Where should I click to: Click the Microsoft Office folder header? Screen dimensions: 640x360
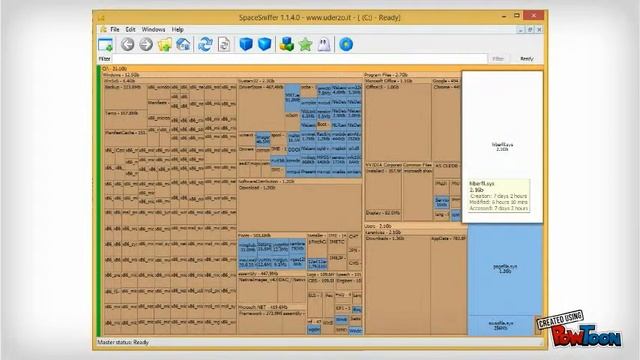coord(398,81)
